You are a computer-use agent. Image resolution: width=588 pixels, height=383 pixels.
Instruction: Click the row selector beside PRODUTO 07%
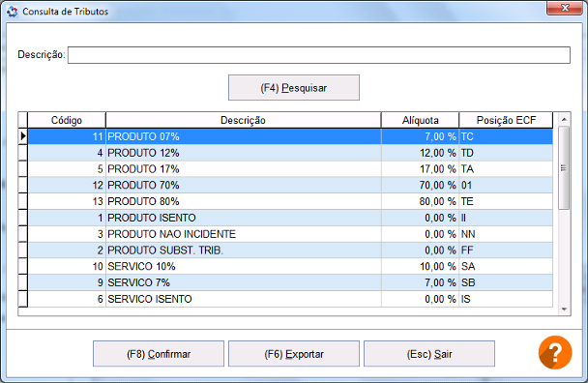coord(23,136)
